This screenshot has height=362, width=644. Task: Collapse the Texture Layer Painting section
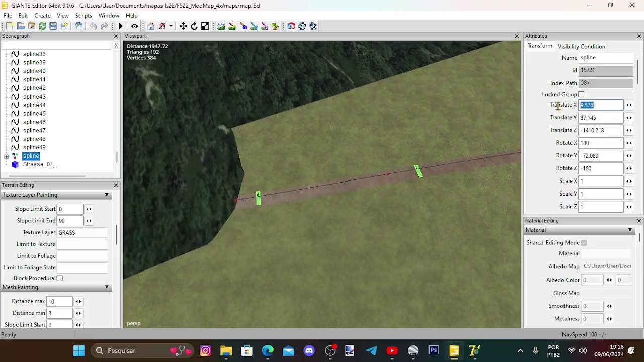click(107, 195)
